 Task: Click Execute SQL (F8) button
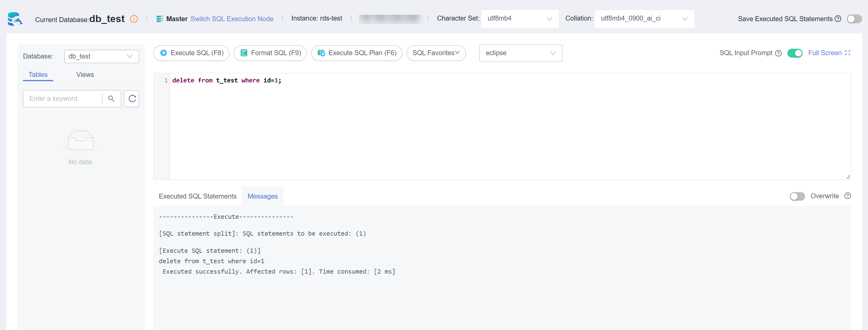pos(191,53)
